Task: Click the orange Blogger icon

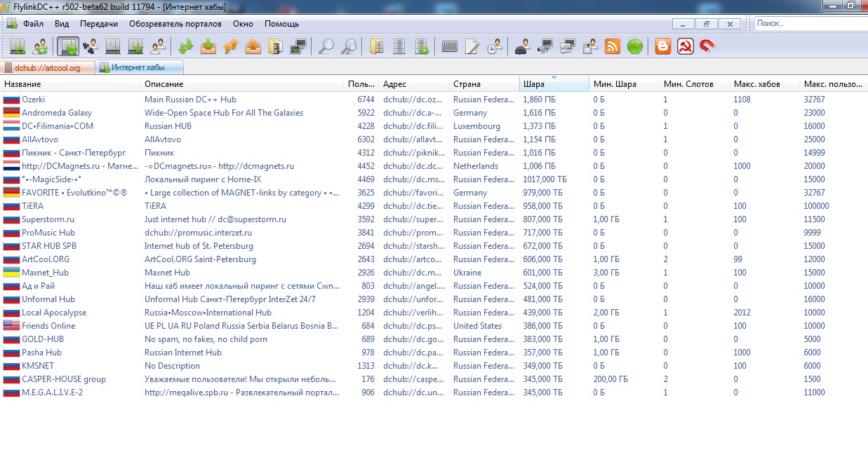Action: [663, 47]
